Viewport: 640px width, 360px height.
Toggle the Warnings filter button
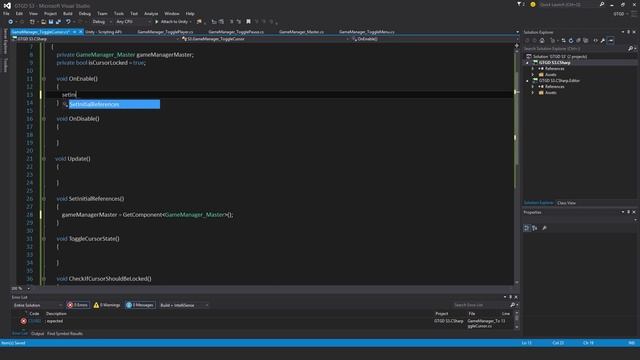[x=107, y=305]
